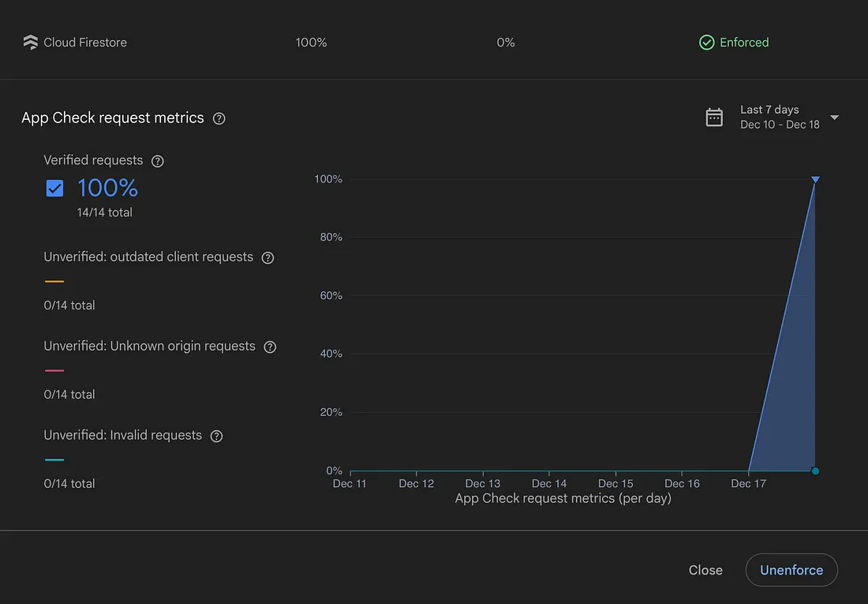The image size is (868, 604).
Task: Open help for outdated client requests
Action: coord(268,257)
